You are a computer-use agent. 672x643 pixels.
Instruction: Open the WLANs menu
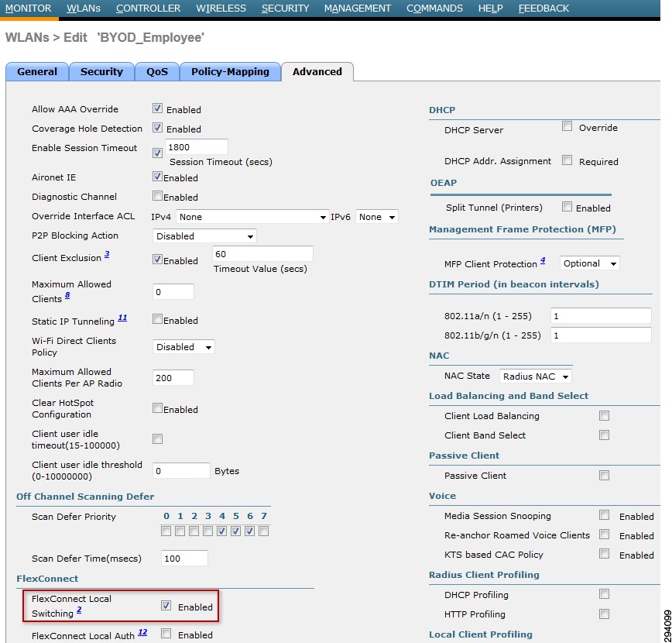(84, 9)
